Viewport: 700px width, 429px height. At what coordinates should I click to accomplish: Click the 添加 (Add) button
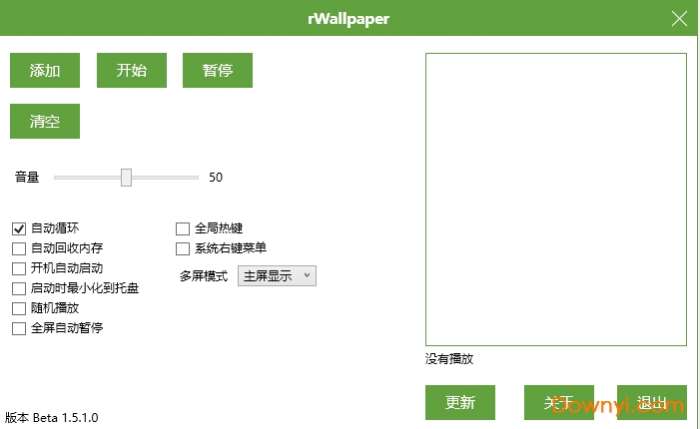pyautogui.click(x=45, y=71)
